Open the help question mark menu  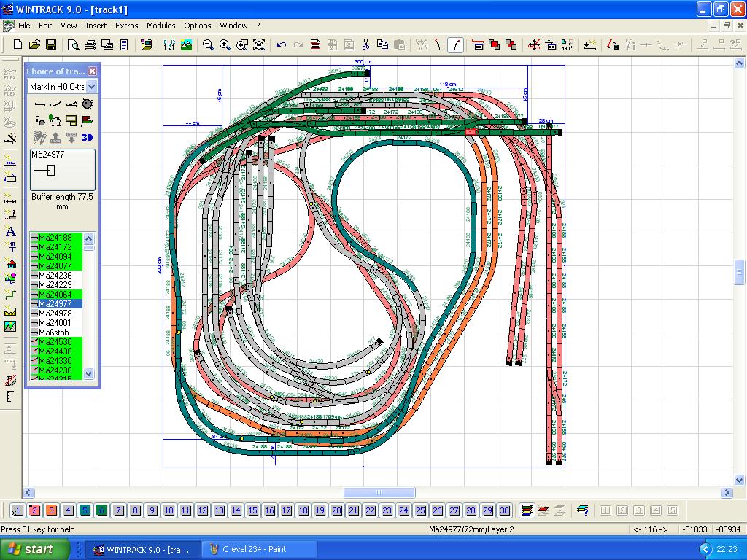pos(258,26)
